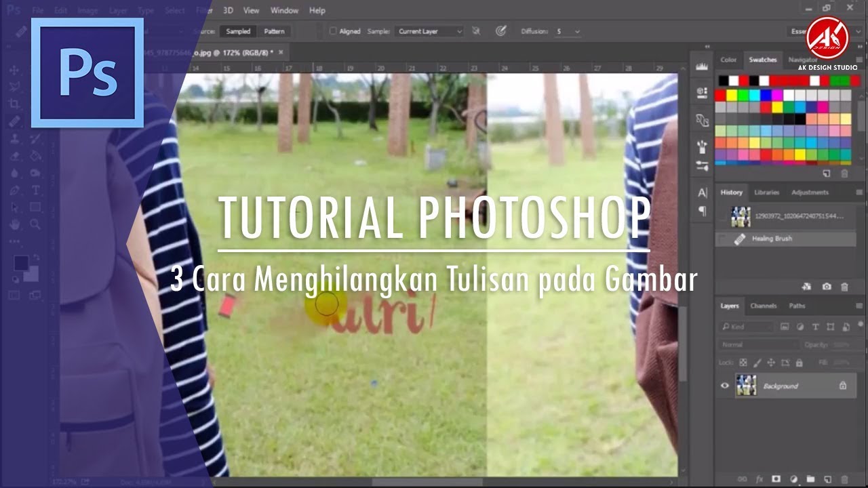
Task: Select the history snapshot thumbnail
Action: click(x=741, y=217)
